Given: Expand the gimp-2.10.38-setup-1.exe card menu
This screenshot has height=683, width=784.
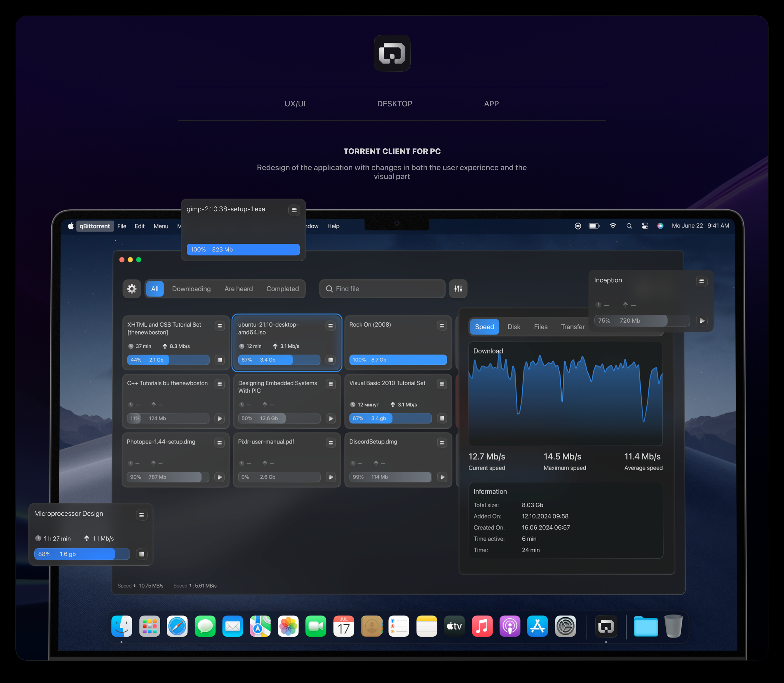Looking at the screenshot, I should pyautogui.click(x=294, y=210).
